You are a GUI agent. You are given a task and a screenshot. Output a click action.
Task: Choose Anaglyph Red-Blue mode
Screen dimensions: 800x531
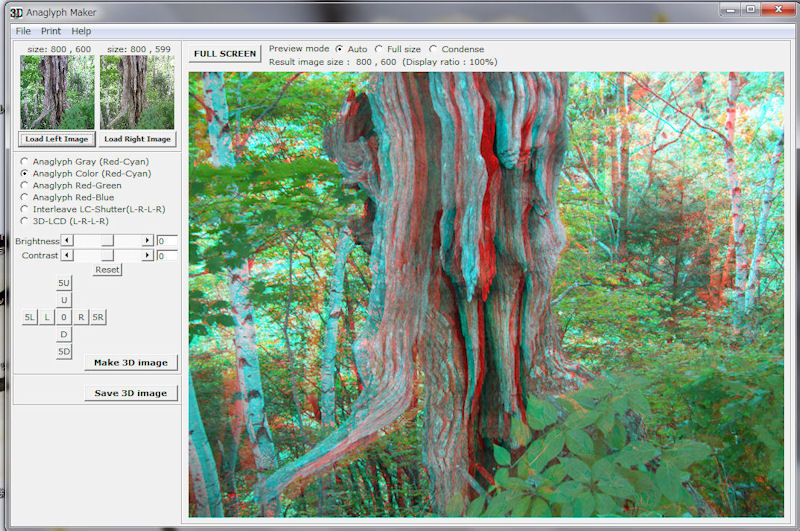67,197
